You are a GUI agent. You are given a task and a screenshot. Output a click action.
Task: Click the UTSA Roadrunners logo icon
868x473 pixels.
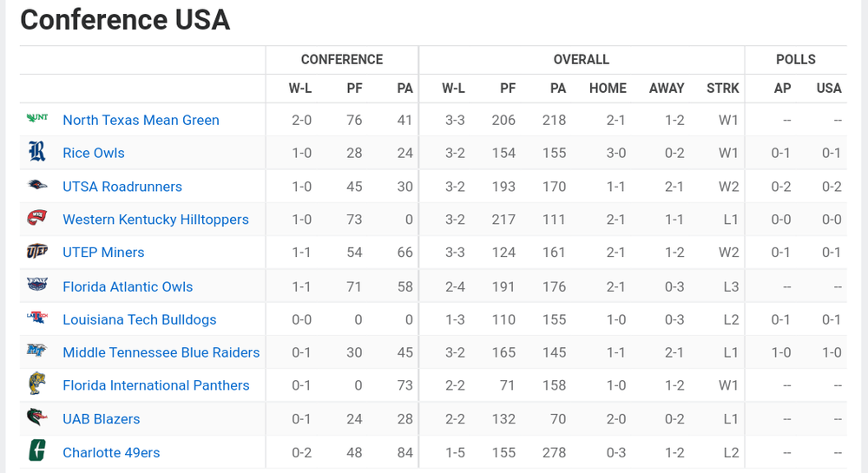[36, 185]
